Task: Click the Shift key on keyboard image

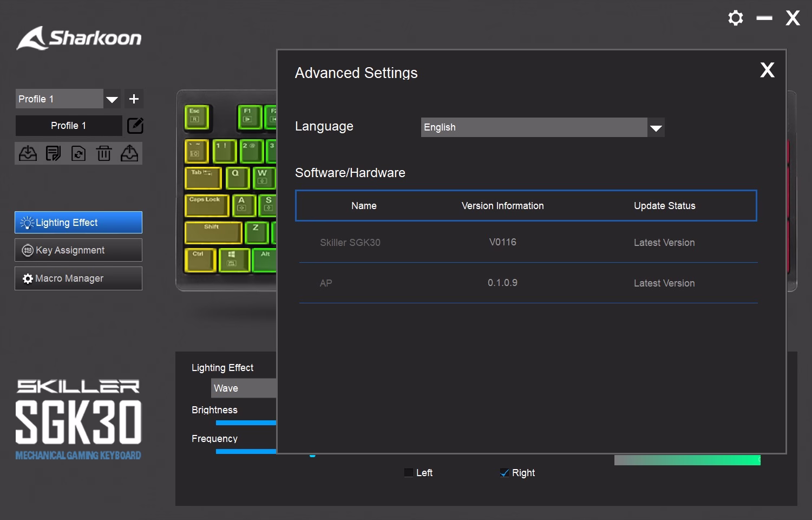Action: [x=213, y=233]
